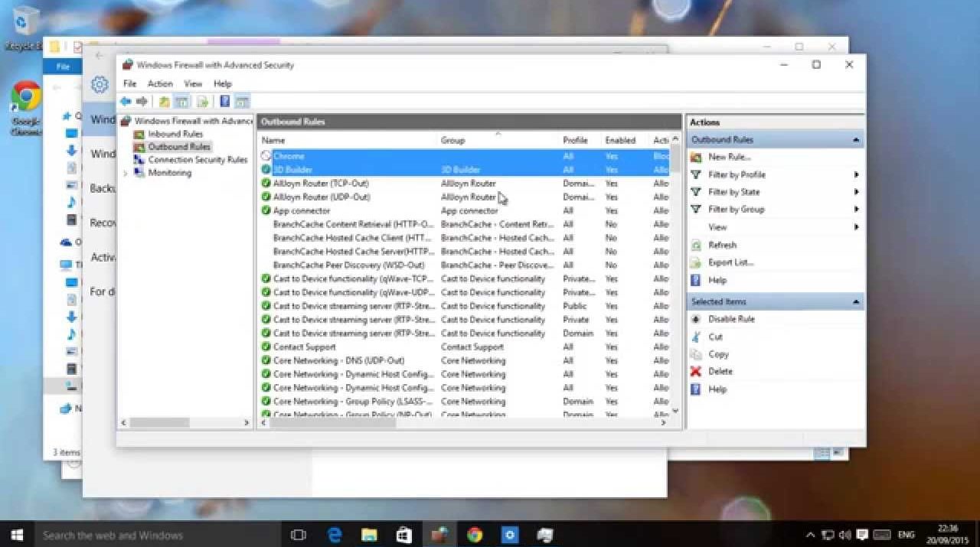This screenshot has width=980, height=547.
Task: Open the View menu in menu bar
Action: [x=193, y=83]
